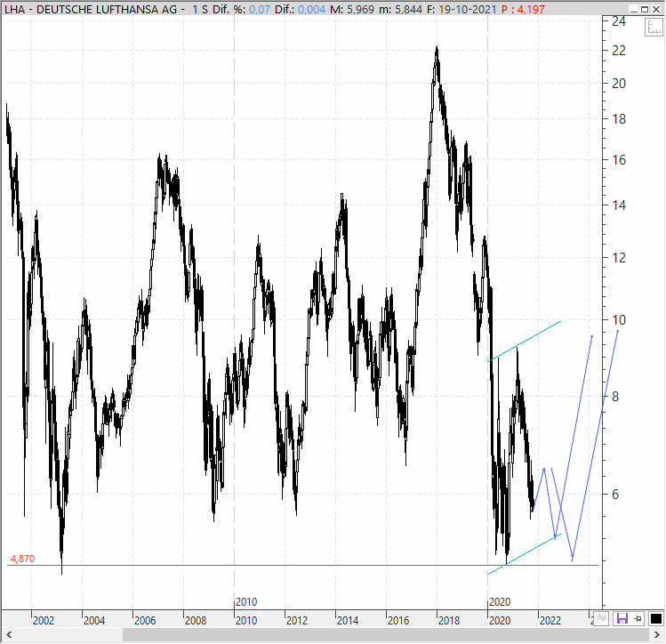Click the horizontal scrollbar thumb

386,635
